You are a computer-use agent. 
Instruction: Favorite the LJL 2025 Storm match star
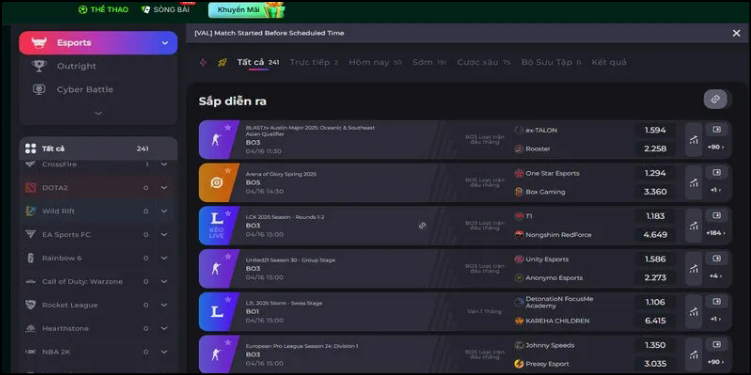click(228, 300)
